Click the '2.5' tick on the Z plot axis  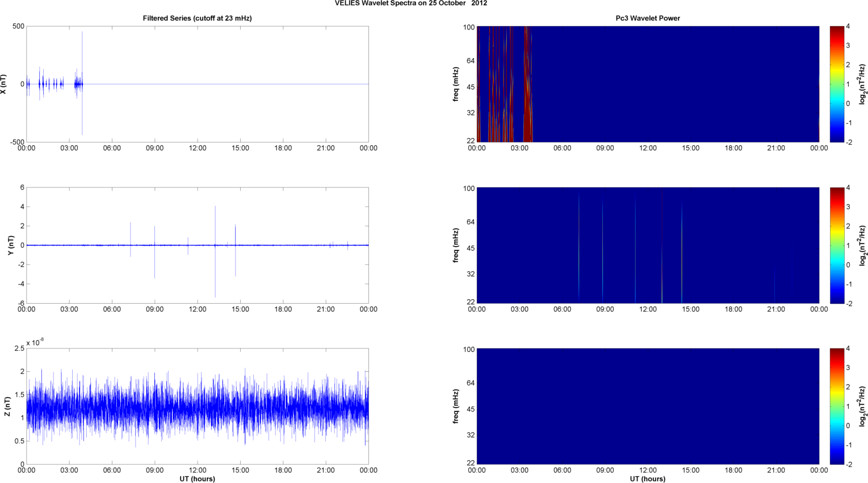click(x=19, y=348)
